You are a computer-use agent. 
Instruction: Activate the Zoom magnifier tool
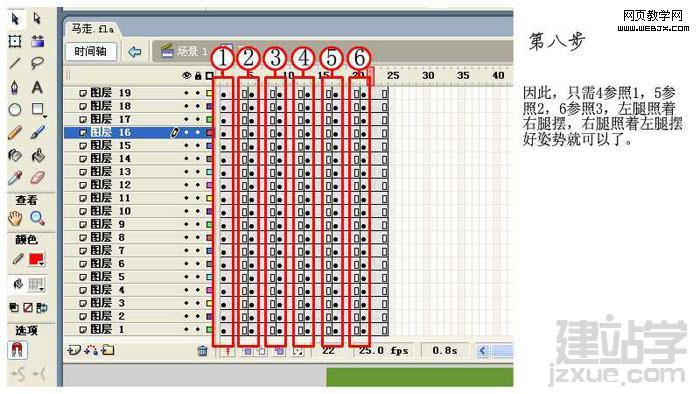[x=38, y=218]
